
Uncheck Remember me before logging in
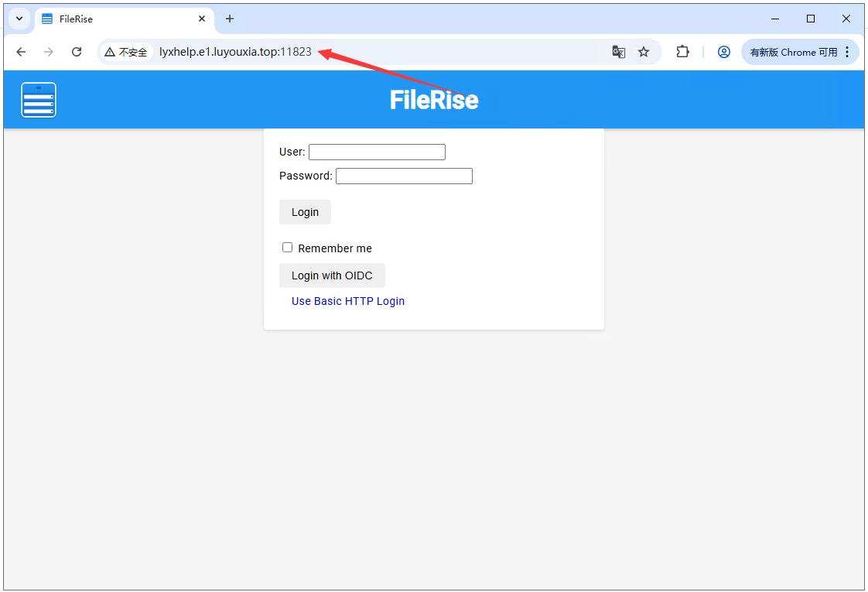point(287,247)
